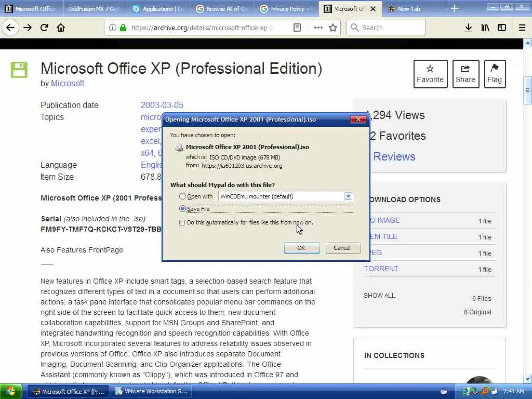Click the scrollbar down arrow
This screenshot has height=399, width=532.
[527, 379]
